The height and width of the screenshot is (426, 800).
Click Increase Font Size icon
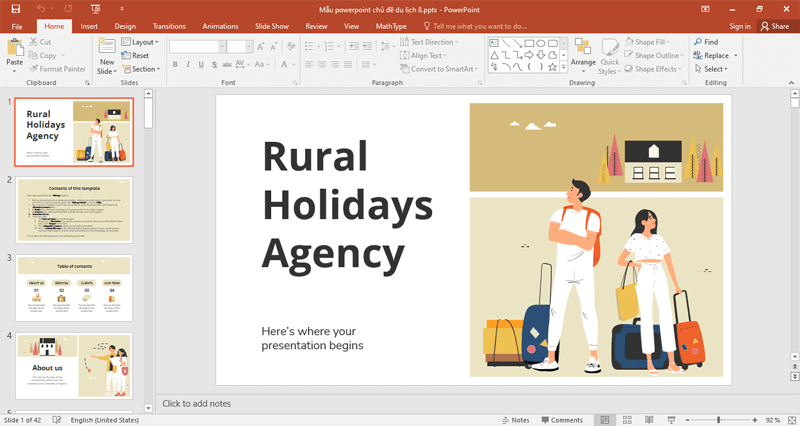261,46
